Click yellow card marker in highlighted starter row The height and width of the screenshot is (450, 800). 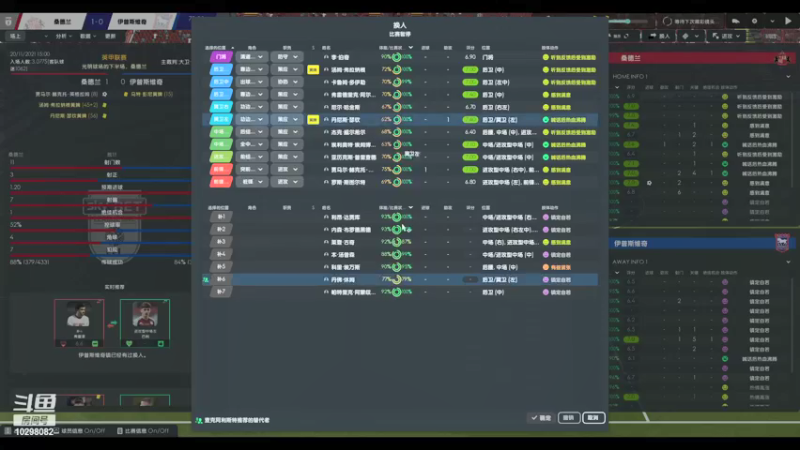pos(313,119)
